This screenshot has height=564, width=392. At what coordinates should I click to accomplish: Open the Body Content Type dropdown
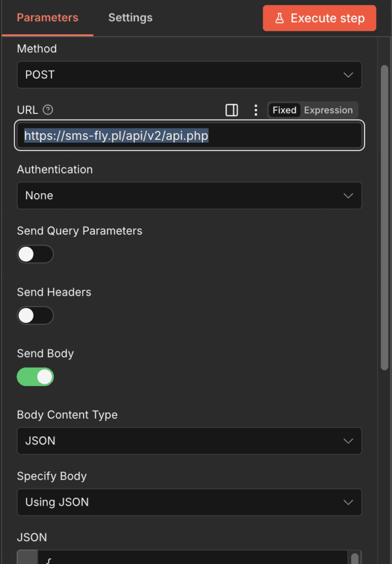coord(189,441)
